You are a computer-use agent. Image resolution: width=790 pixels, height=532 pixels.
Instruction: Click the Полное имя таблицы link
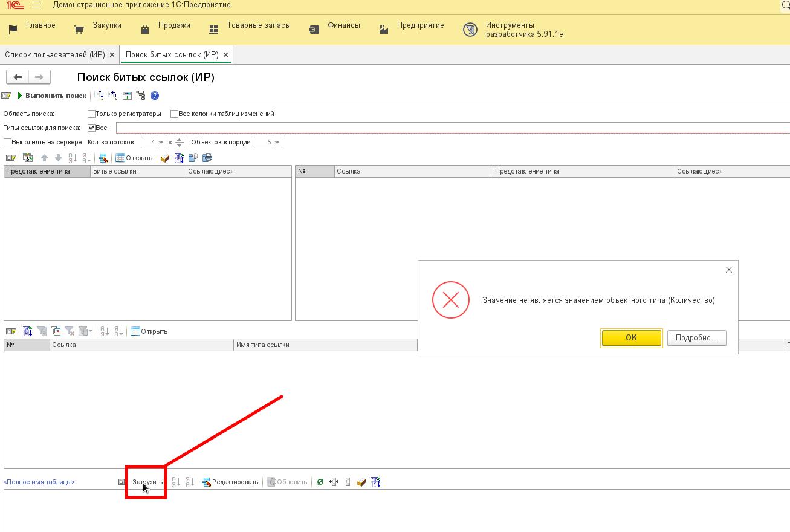click(x=39, y=482)
